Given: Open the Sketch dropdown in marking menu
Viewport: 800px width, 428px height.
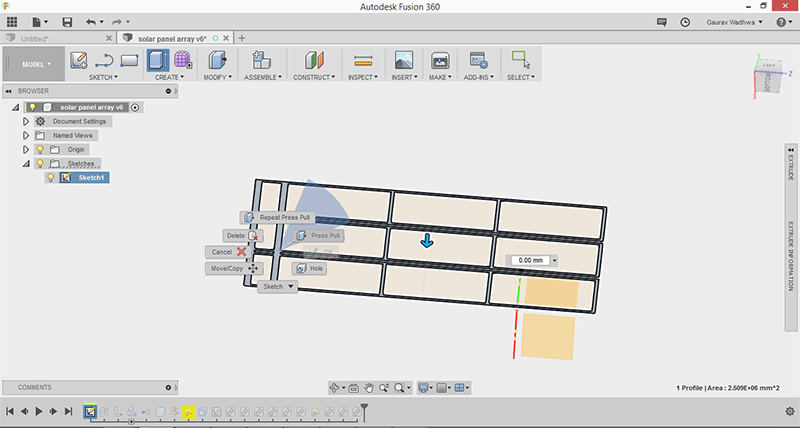Looking at the screenshot, I should pyautogui.click(x=278, y=286).
